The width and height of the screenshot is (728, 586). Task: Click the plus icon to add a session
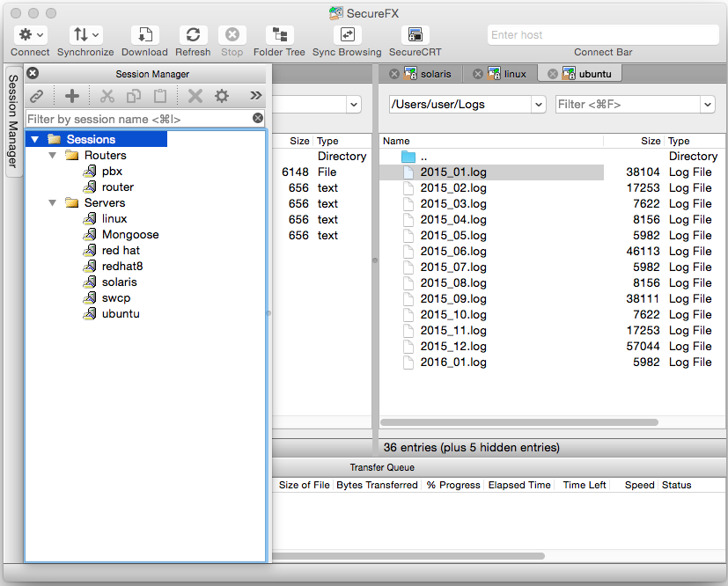[72, 96]
